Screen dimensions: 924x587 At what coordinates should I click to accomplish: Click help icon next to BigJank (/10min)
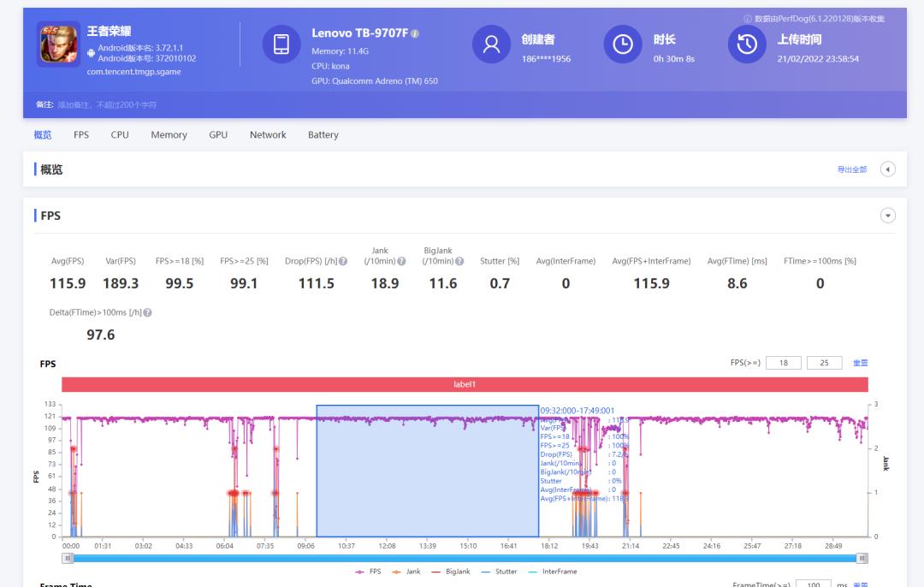[460, 261]
